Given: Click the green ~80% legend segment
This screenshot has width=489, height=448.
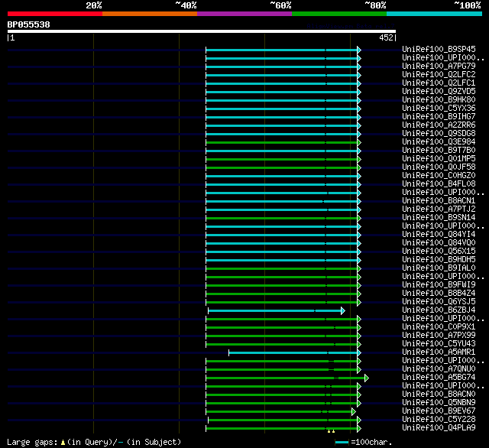Looking at the screenshot, I should pos(339,14).
